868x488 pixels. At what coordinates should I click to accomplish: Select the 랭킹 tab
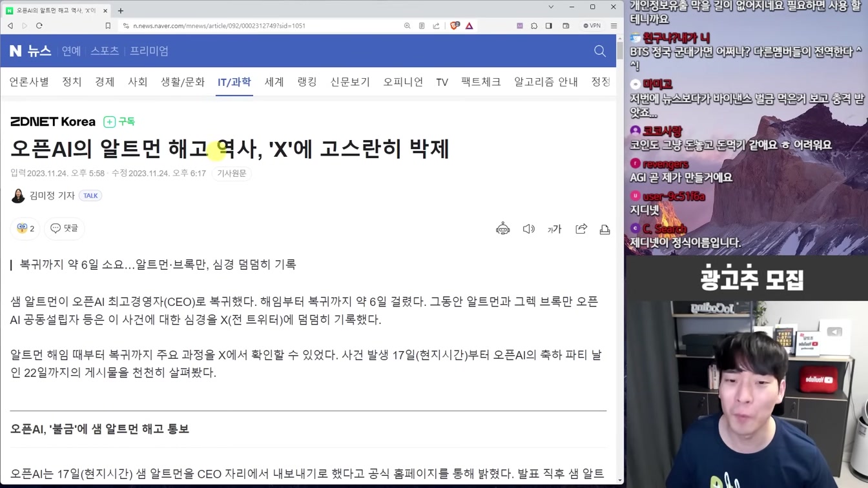coord(307,82)
